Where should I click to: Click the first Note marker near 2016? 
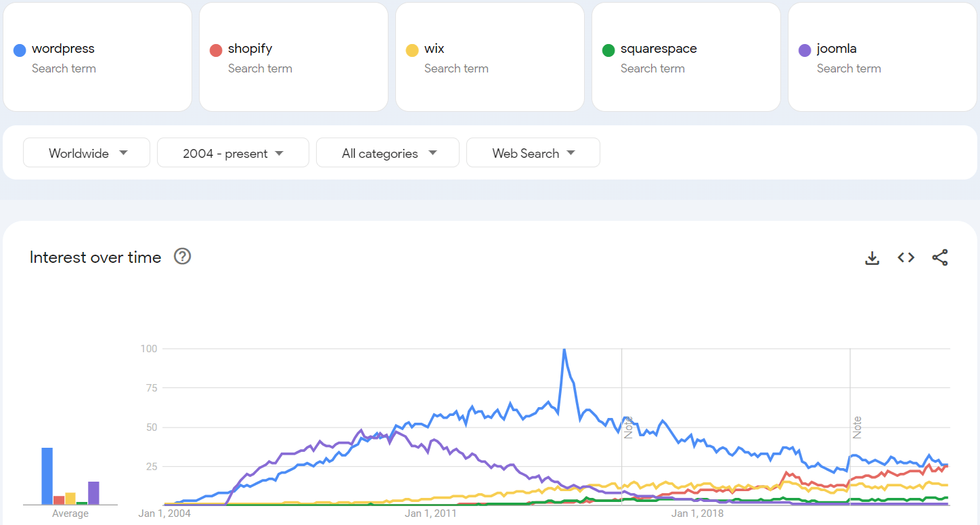click(x=627, y=427)
